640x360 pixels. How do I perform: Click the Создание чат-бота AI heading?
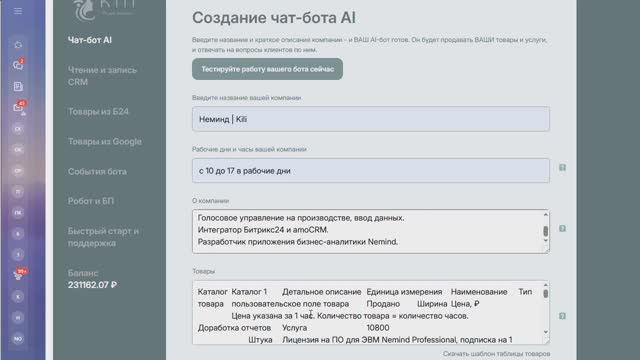pyautogui.click(x=274, y=18)
